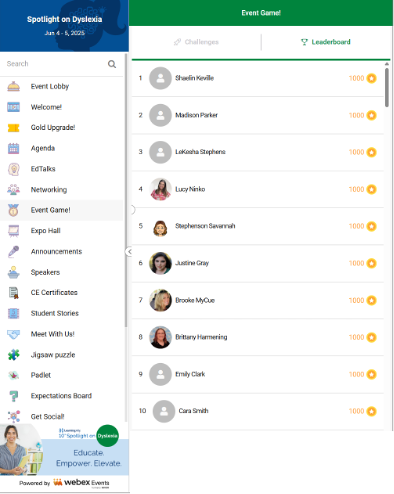Click Justine Gray's profile photo
Image resolution: width=394 pixels, height=494 pixels.
click(x=160, y=263)
